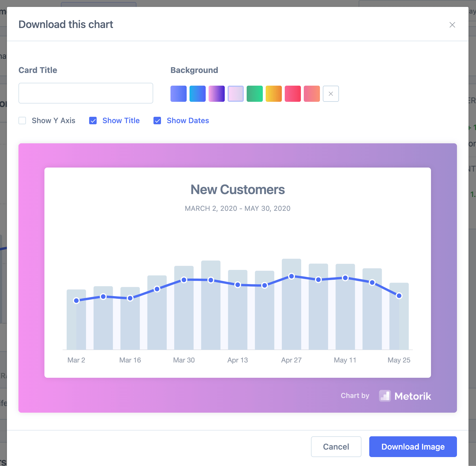This screenshot has width=476, height=466.
Task: Disable the Show Dates checkbox
Action: (157, 121)
